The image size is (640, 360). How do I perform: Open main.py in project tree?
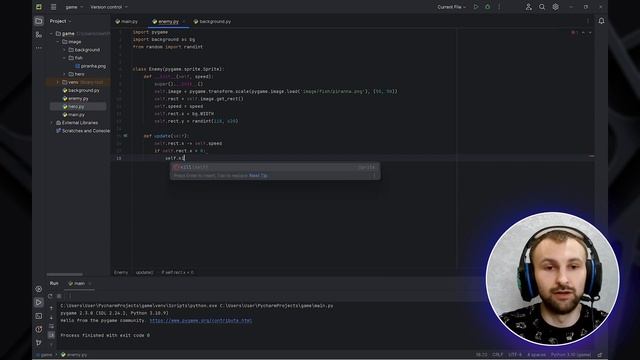[x=73, y=115]
